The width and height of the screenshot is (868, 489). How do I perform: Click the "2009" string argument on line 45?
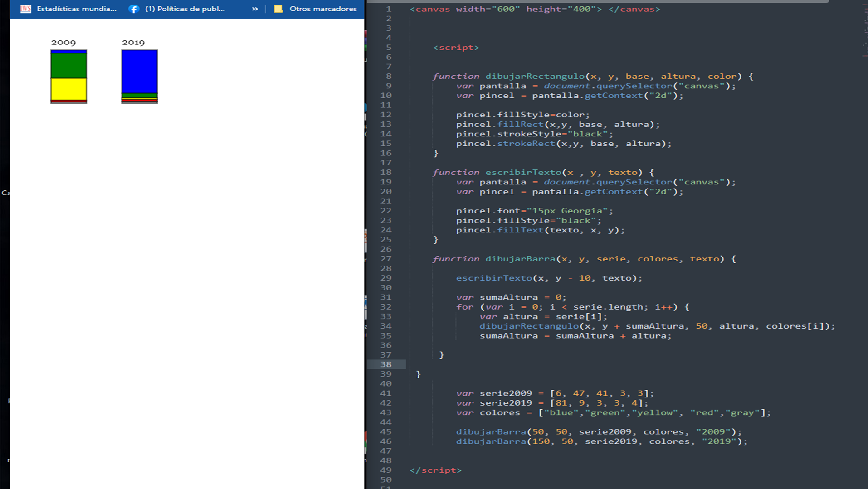coord(713,432)
